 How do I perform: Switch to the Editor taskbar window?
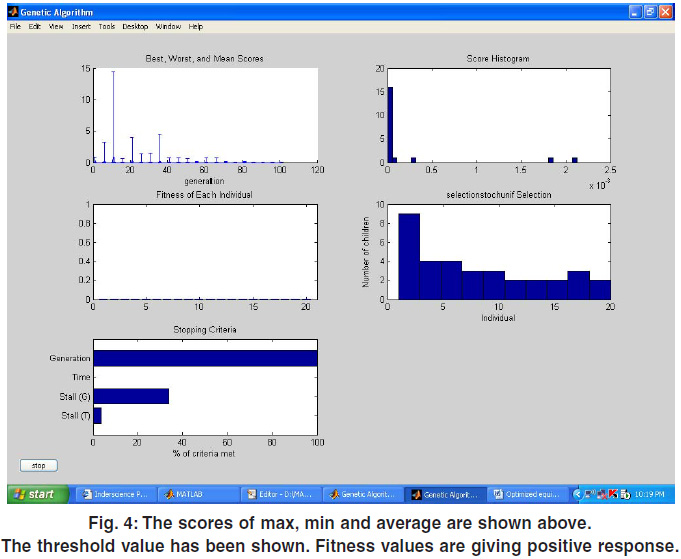point(284,494)
